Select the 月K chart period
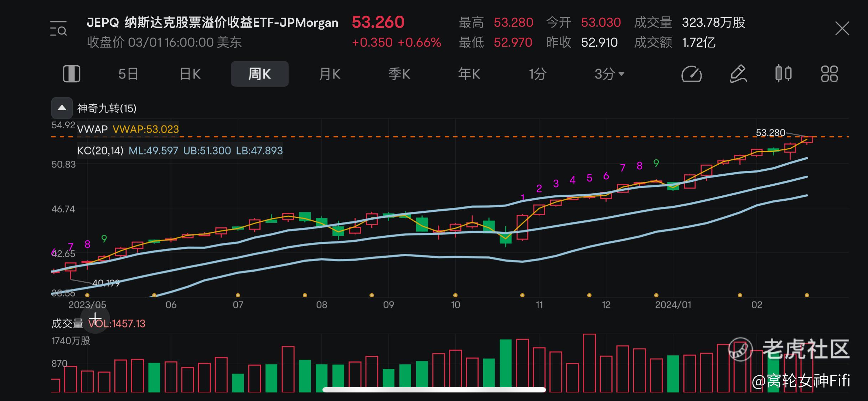868x401 pixels. pyautogui.click(x=330, y=74)
